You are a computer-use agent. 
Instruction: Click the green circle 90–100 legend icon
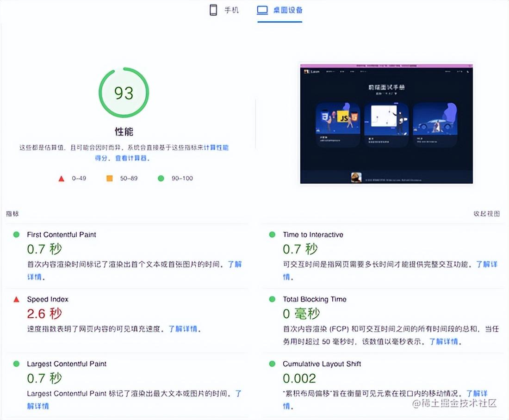[161, 178]
